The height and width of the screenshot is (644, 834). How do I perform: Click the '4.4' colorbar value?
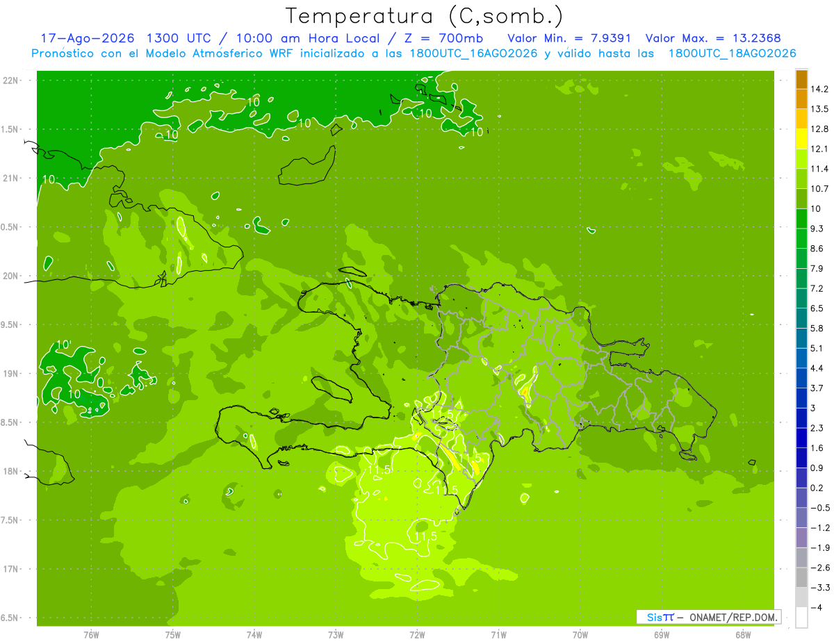click(817, 368)
